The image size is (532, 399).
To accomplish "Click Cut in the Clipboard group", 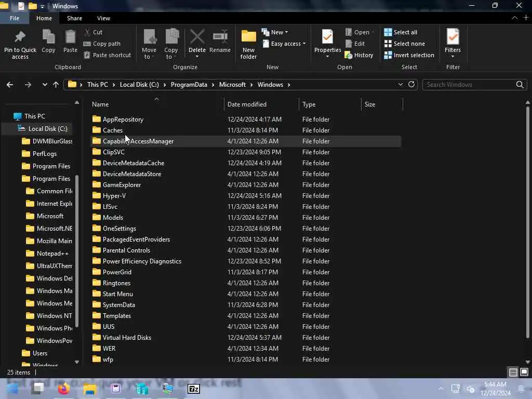I will 94,32.
